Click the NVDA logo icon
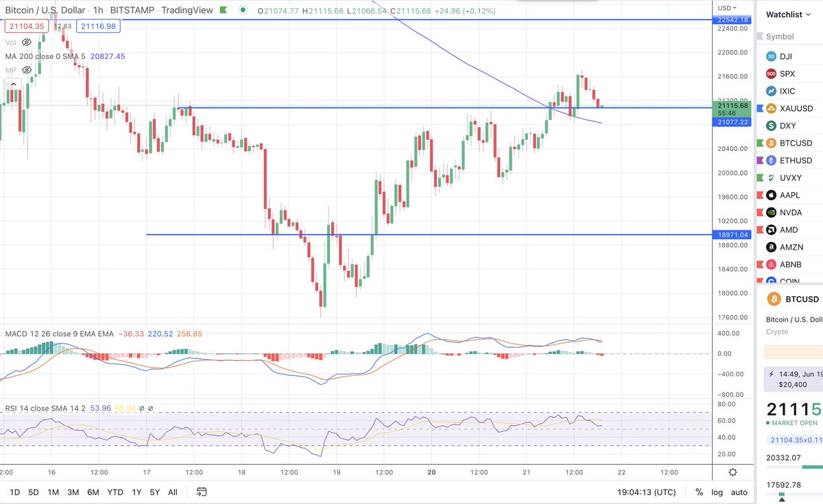 click(x=771, y=213)
